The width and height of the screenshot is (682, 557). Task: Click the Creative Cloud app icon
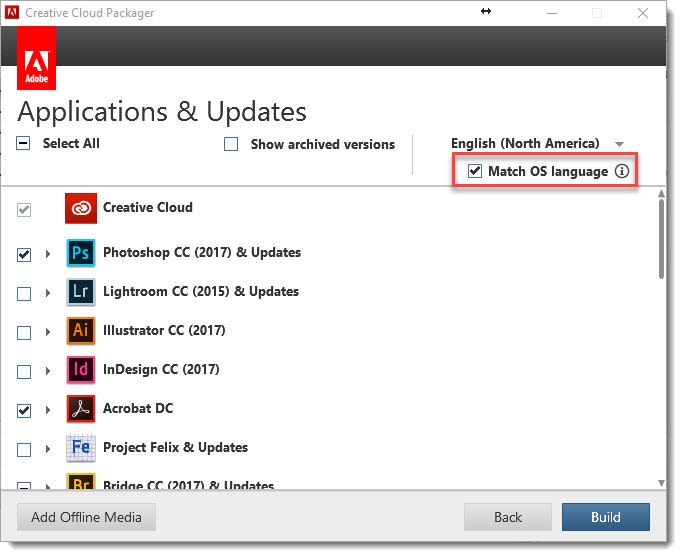(x=81, y=208)
